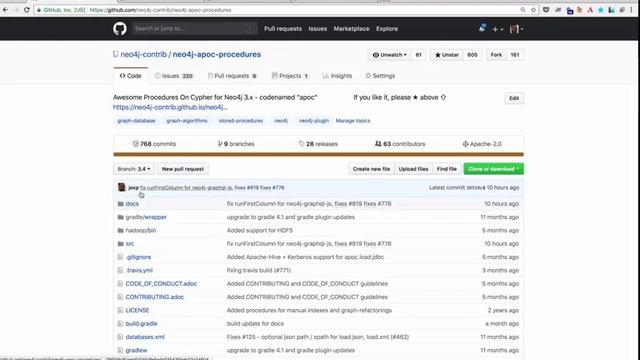Expand Clone or download dropdown
The width and height of the screenshot is (640, 360).
coord(493,169)
